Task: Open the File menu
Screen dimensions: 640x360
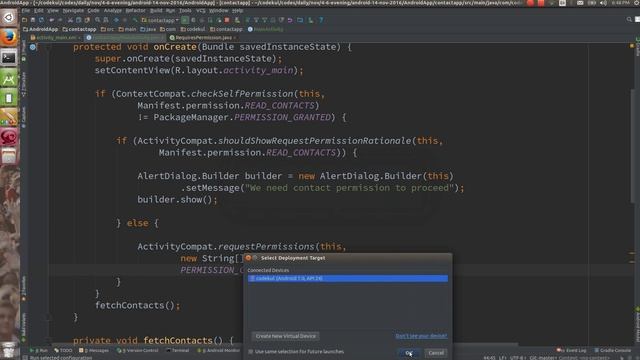Action: click(x=25, y=11)
